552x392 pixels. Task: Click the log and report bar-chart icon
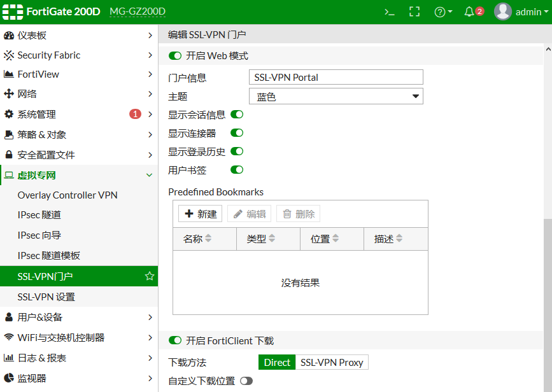click(x=8, y=358)
